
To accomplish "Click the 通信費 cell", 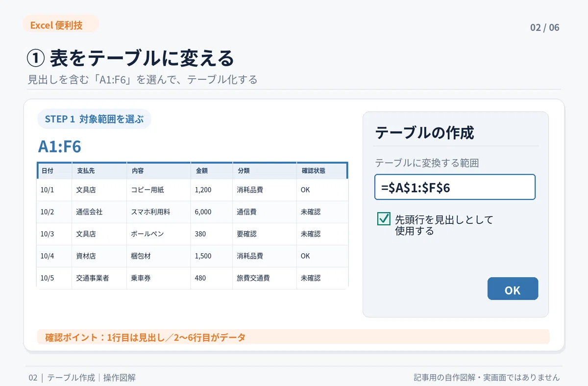I will tap(265, 212).
